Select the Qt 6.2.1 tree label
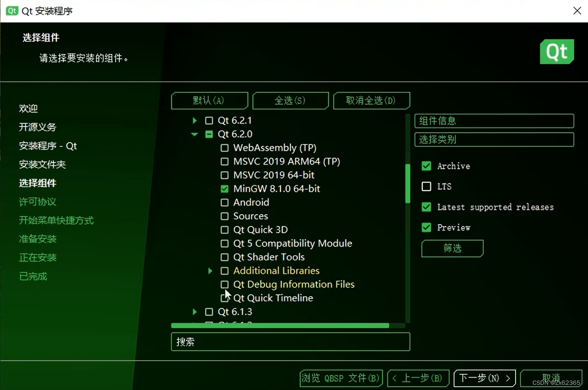 pos(235,120)
